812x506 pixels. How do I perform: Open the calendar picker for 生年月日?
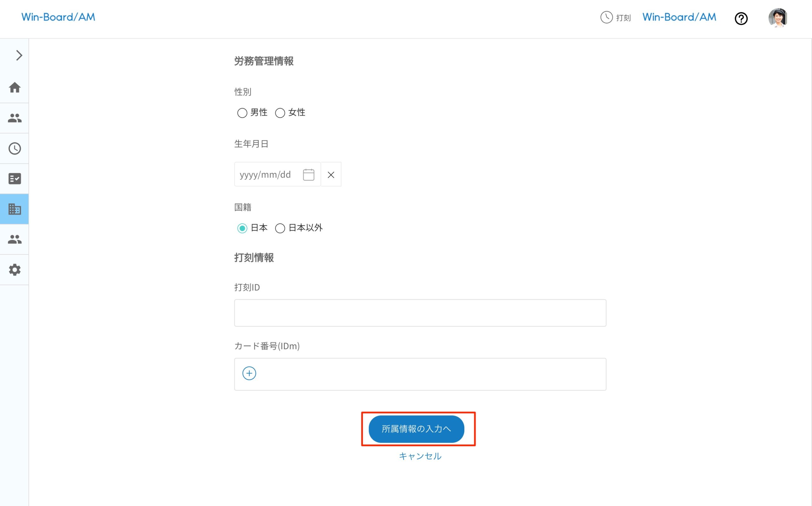308,175
